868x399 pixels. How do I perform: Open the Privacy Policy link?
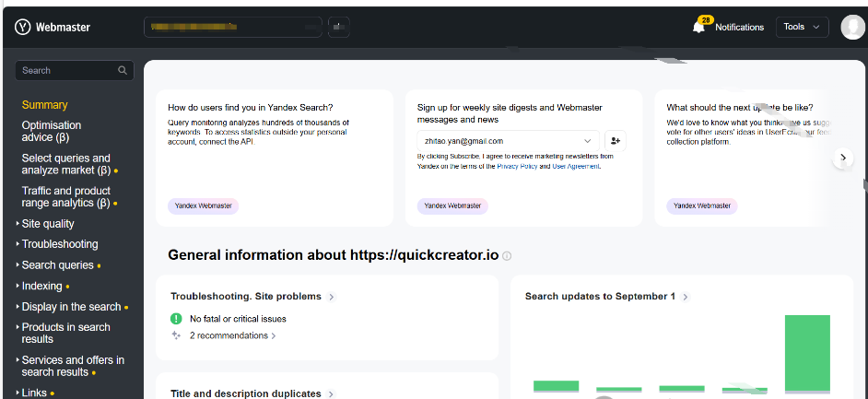[518, 167]
